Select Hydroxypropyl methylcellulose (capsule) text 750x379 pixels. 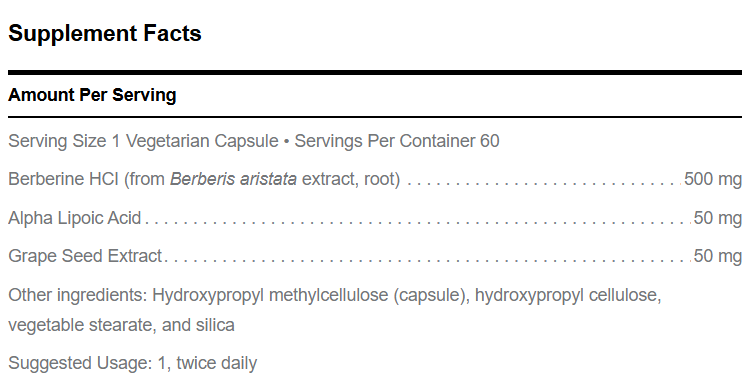point(310,295)
